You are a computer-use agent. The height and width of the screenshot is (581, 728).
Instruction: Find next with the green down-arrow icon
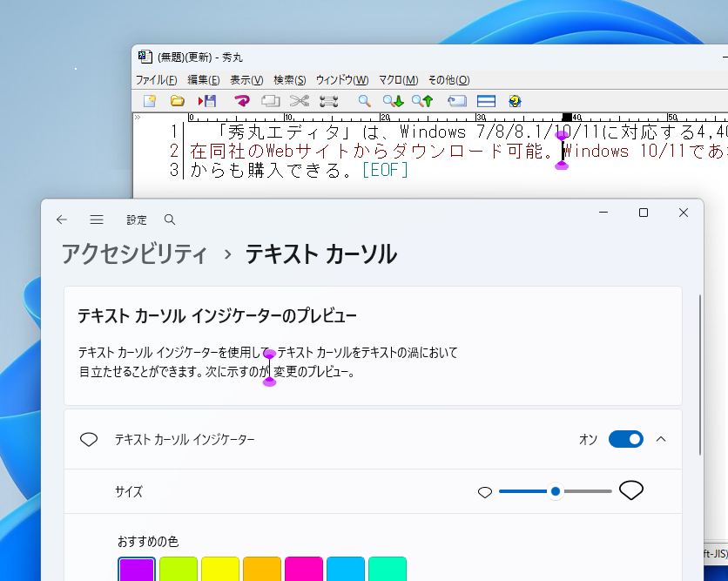394,101
